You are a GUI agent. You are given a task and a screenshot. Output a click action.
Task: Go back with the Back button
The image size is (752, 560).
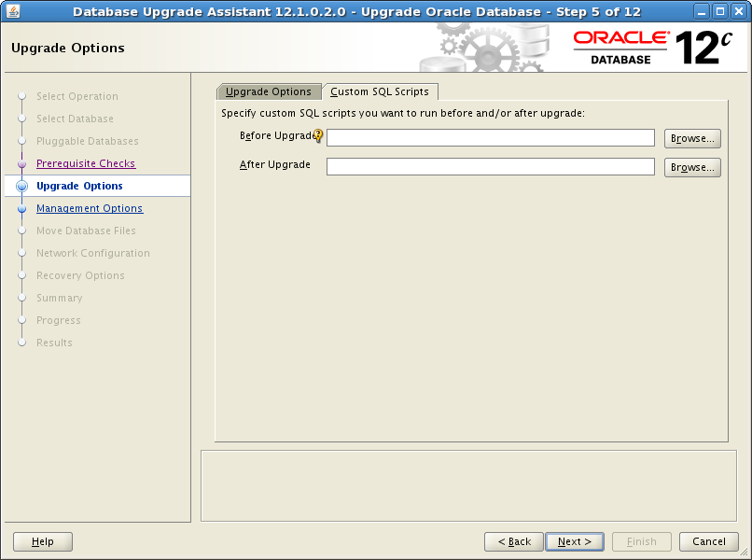[514, 541]
